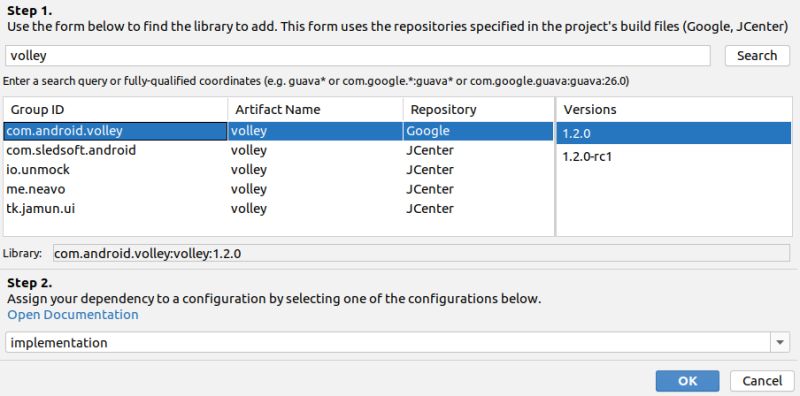Image resolution: width=800 pixels, height=396 pixels.
Task: Click volley artifact cell in com.sledsoft.android row
Action: pyautogui.click(x=315, y=151)
